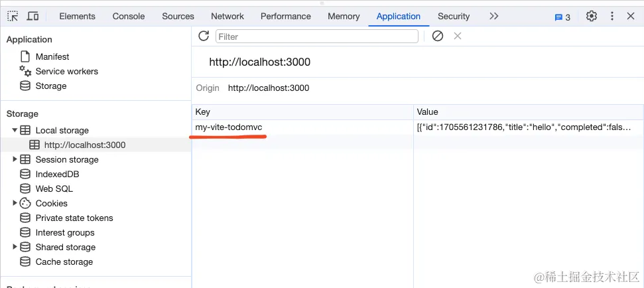Select the JSON value cell starting with id 1705561231786
Viewport: 644px width, 288px height.
(x=529, y=127)
